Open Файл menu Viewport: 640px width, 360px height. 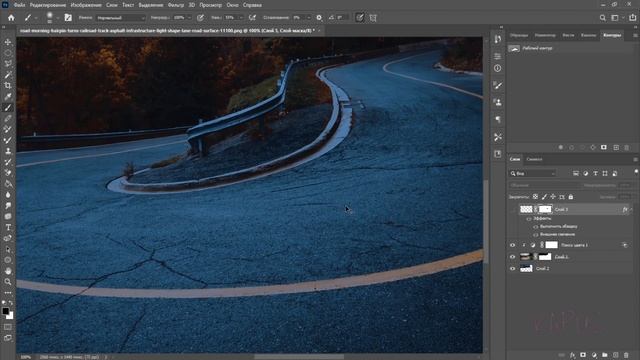point(19,5)
